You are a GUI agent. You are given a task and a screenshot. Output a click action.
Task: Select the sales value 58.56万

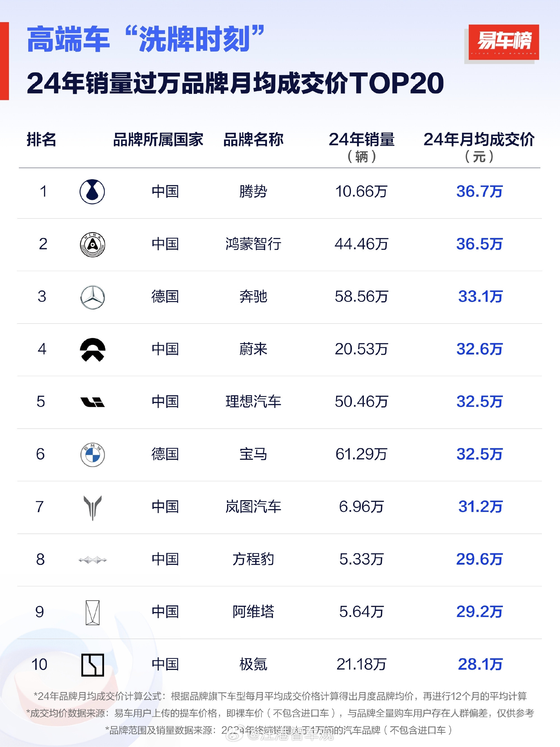pos(361,296)
